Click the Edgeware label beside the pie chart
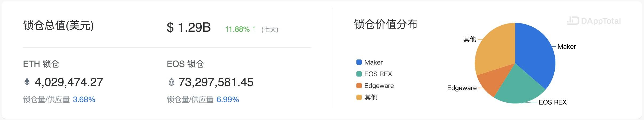The height and width of the screenshot is (120, 644). pyautogui.click(x=462, y=88)
